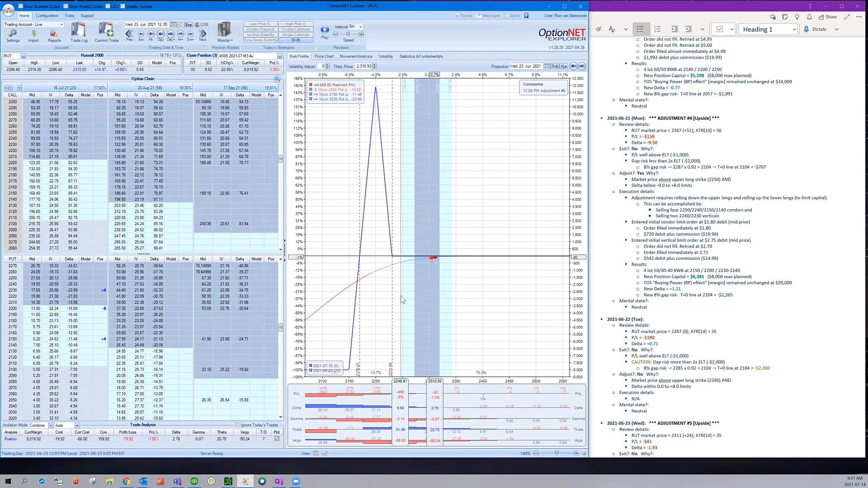Open the Tools ribbon tab
Screen dimensions: 868x488
coord(69,16)
